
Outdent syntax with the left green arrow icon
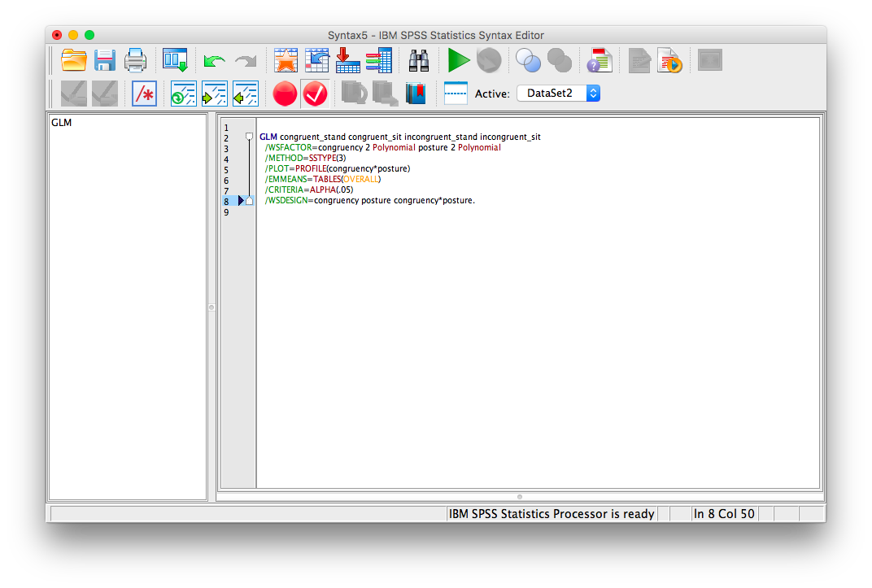[x=246, y=94]
